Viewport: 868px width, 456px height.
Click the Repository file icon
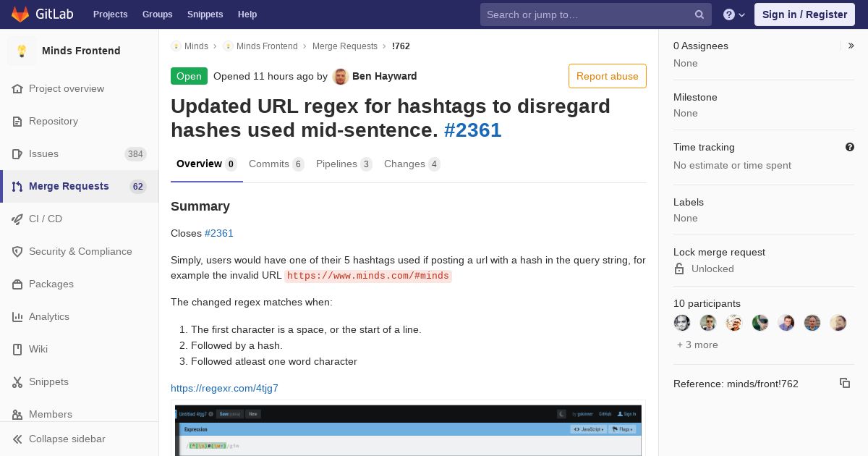click(17, 121)
